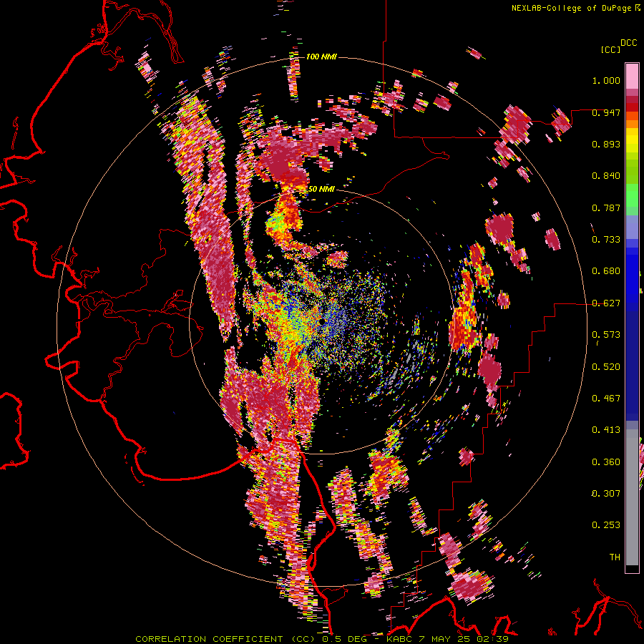The height and width of the screenshot is (644, 644).
Task: Click the 0.893 value on the legend
Action: (606, 144)
